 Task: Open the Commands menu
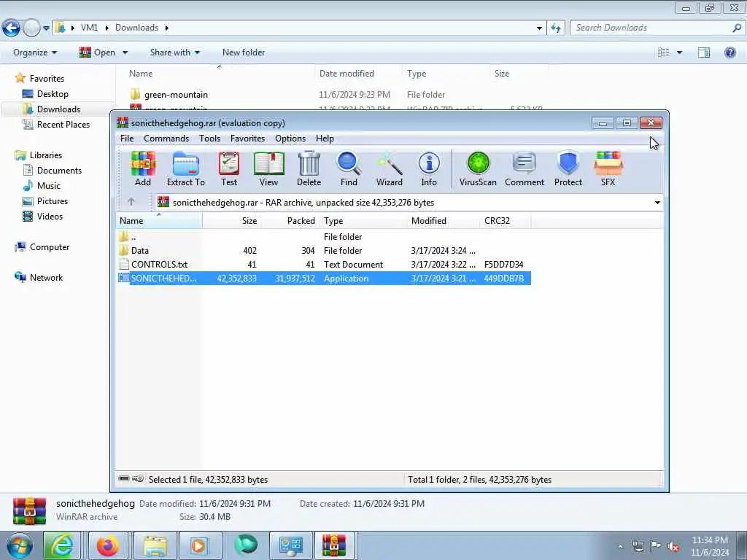pyautogui.click(x=166, y=139)
